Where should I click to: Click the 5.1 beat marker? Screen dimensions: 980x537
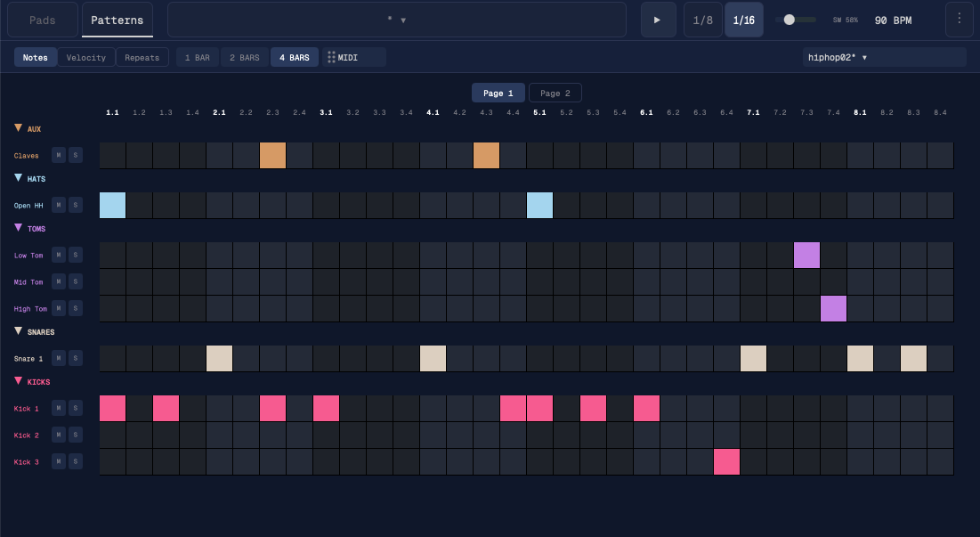539,112
